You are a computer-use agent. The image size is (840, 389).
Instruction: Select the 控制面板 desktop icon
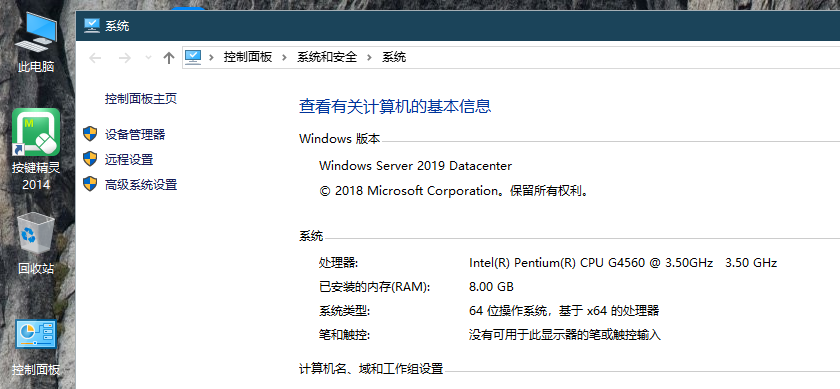pyautogui.click(x=36, y=347)
